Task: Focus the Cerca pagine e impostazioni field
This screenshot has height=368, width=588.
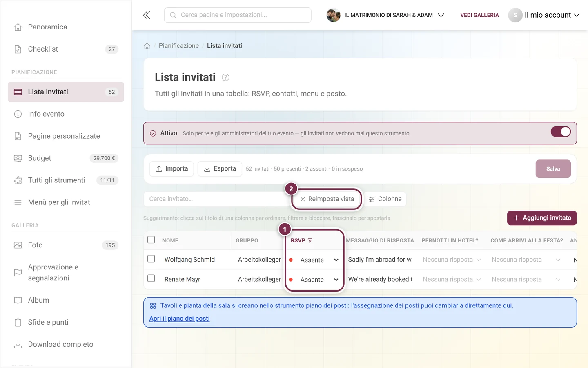Action: [238, 15]
